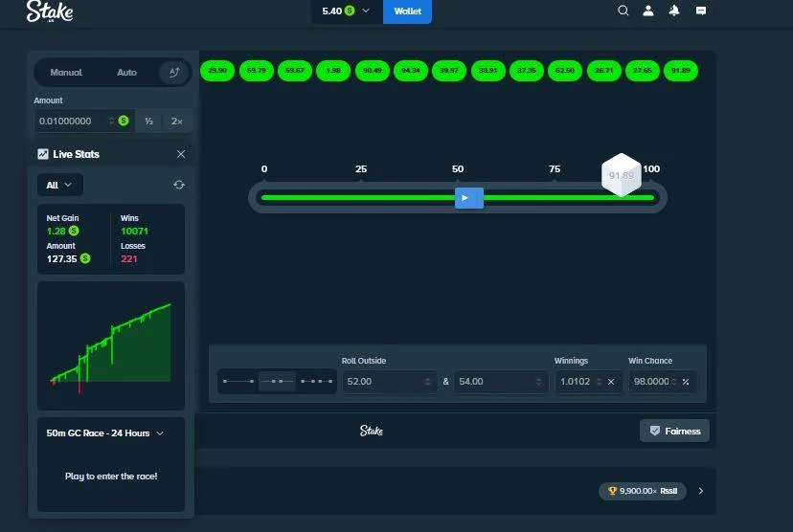
Task: Open latest result 91.89 pill
Action: [681, 70]
